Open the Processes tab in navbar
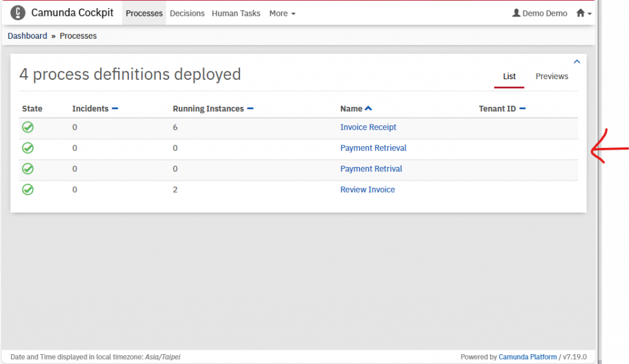Screen dimensions: 629x364 144,14
